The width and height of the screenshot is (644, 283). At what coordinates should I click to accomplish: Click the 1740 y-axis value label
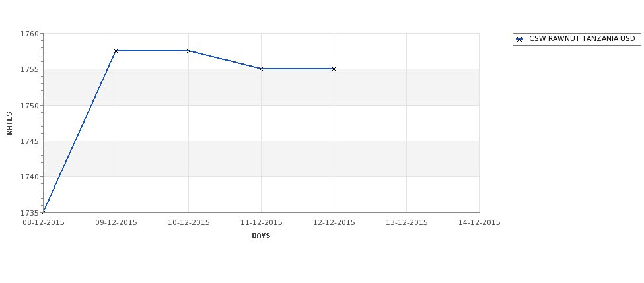click(30, 177)
